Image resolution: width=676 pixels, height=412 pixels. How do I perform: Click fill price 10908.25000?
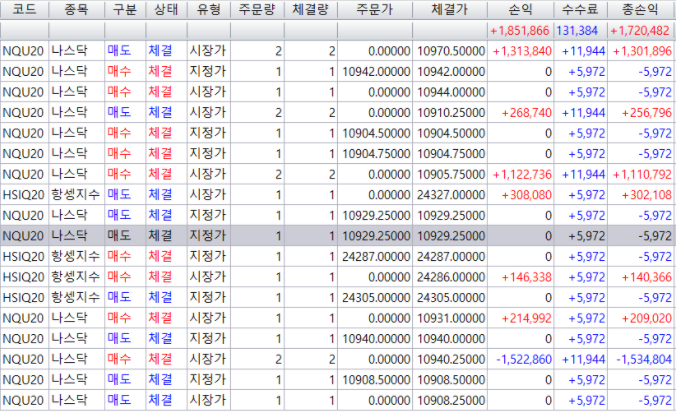tap(451, 400)
